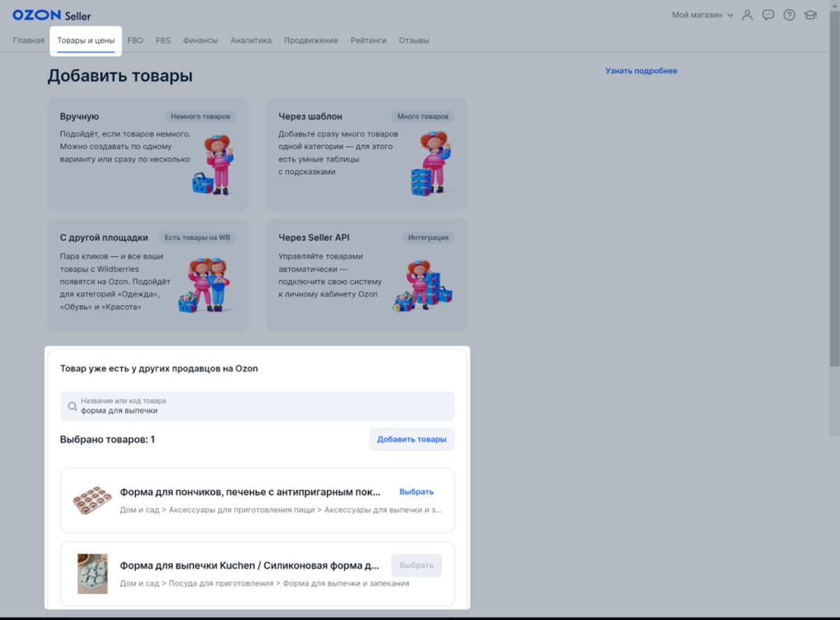Select the Товары и цены tab
Screen dimensions: 840x620
pos(86,41)
